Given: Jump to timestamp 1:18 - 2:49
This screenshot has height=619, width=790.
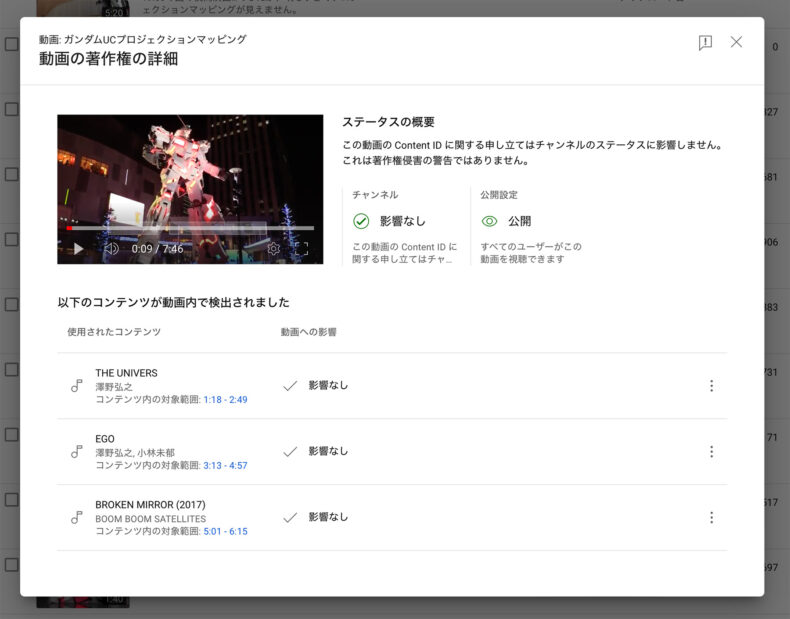Looking at the screenshot, I should tap(225, 400).
